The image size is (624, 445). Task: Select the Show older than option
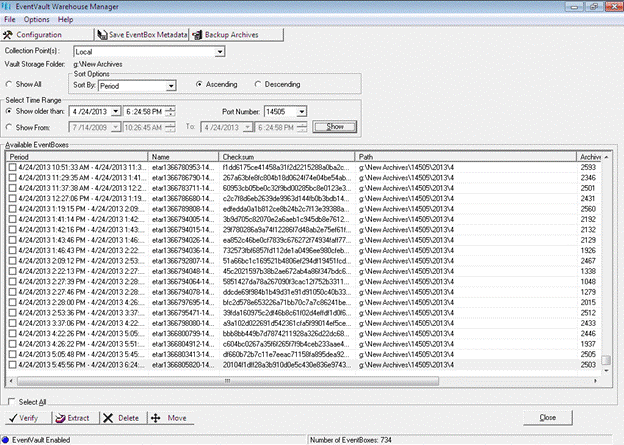tap(9, 111)
